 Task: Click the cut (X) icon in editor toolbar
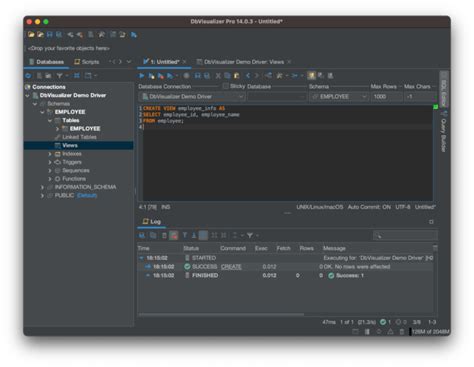tap(218, 76)
